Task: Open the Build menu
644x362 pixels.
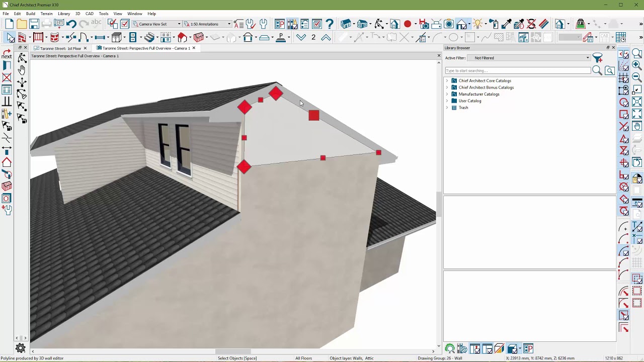Action: tap(31, 14)
